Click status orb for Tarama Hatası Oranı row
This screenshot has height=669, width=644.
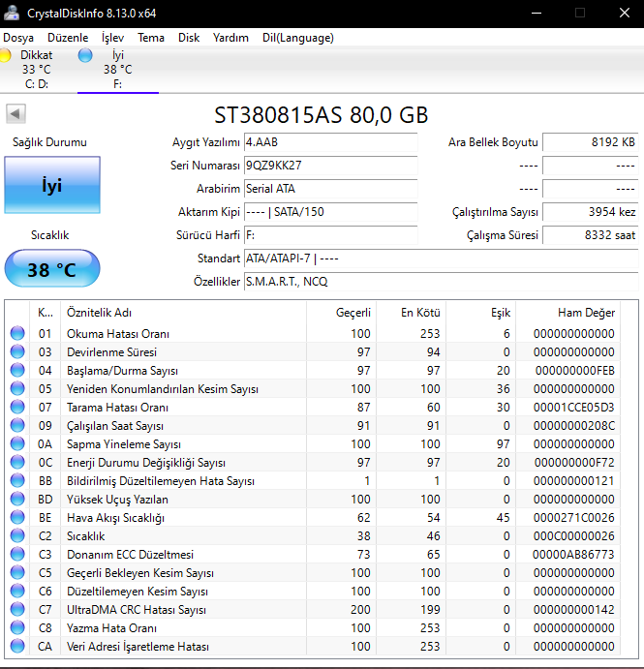coord(16,408)
